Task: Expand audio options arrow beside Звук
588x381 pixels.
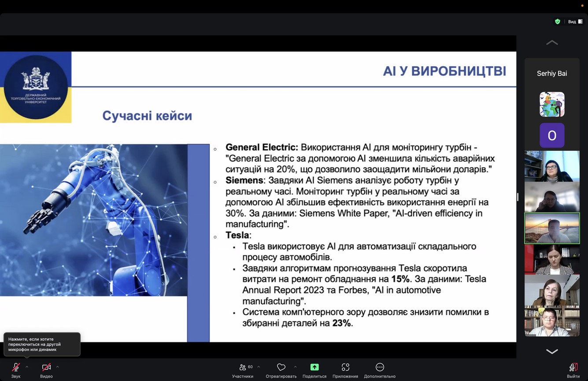Action: point(27,367)
